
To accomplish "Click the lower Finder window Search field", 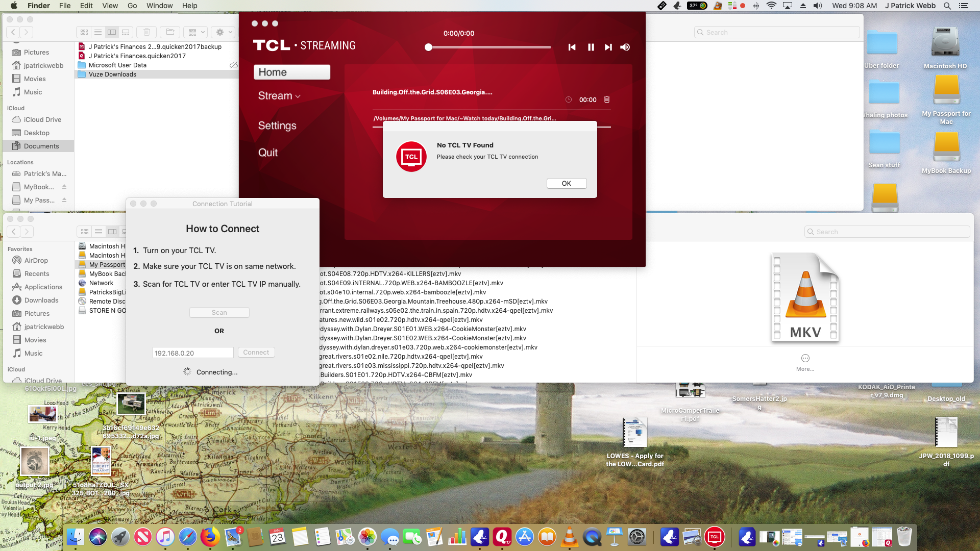I will 887,232.
